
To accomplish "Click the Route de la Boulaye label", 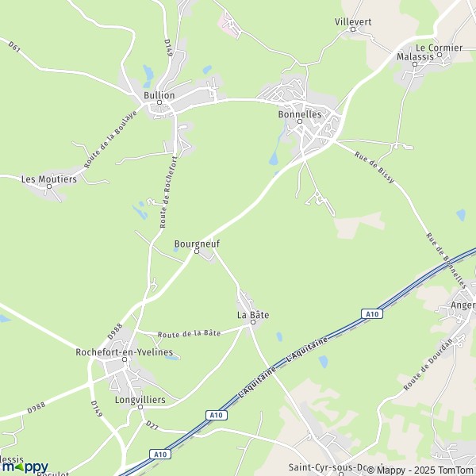I will click(x=110, y=140).
